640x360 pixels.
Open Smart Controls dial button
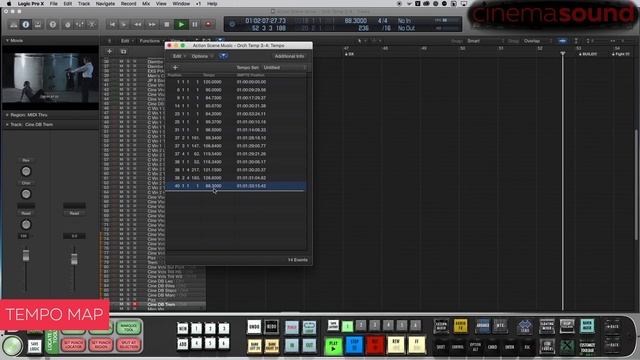[x=67, y=24]
